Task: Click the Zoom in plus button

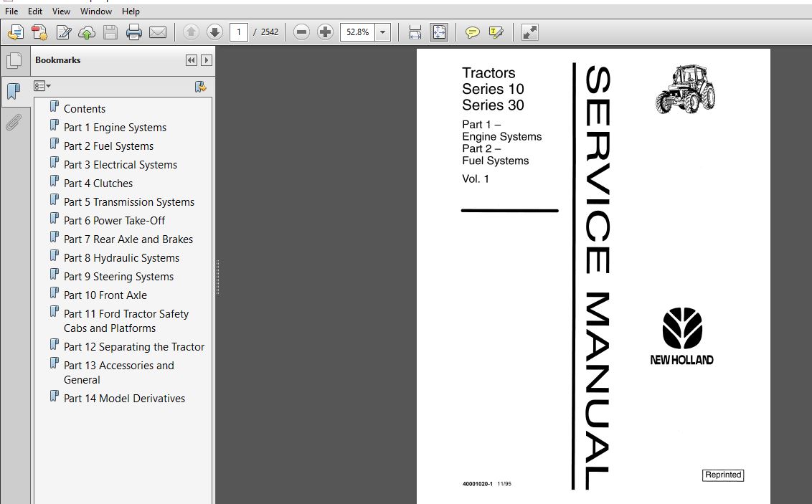Action: coord(325,32)
